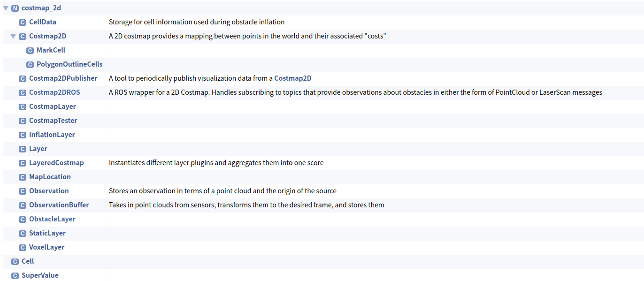Select the C icon next to InflationLayer
Screen dimensions: 644x281
coord(23,135)
